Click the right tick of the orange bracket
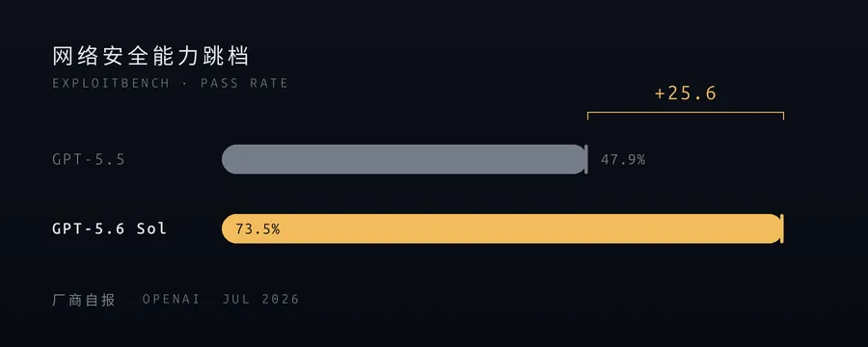Screen dimensions: 868x347 [783, 116]
